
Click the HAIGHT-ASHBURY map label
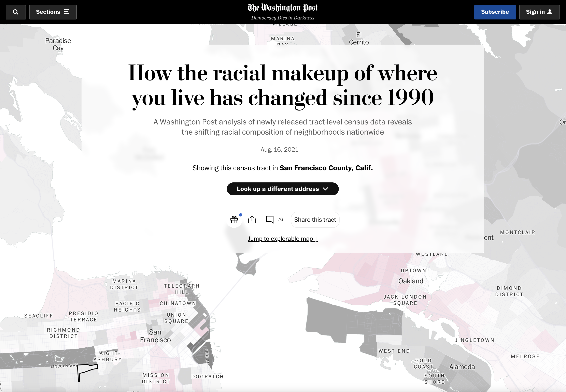coord(108,356)
